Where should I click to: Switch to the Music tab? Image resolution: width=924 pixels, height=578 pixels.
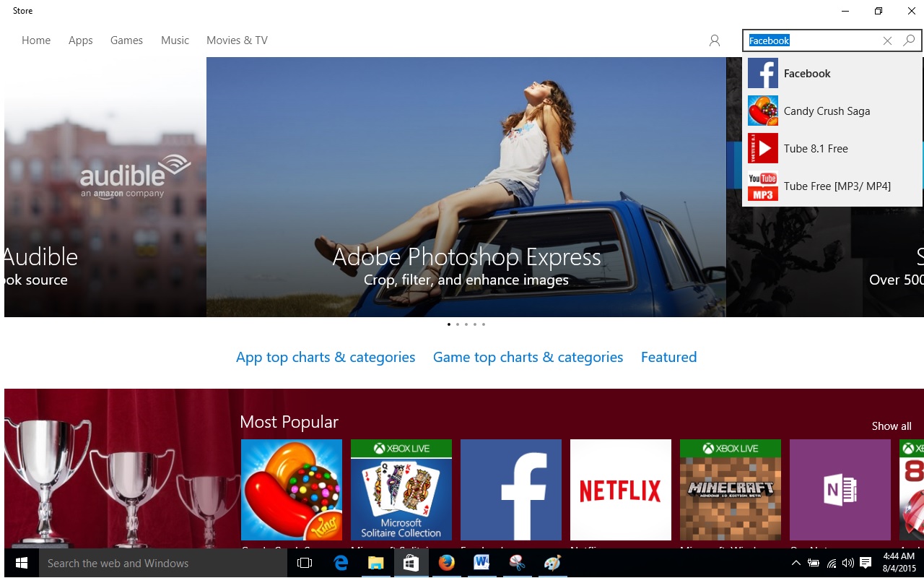pos(175,40)
